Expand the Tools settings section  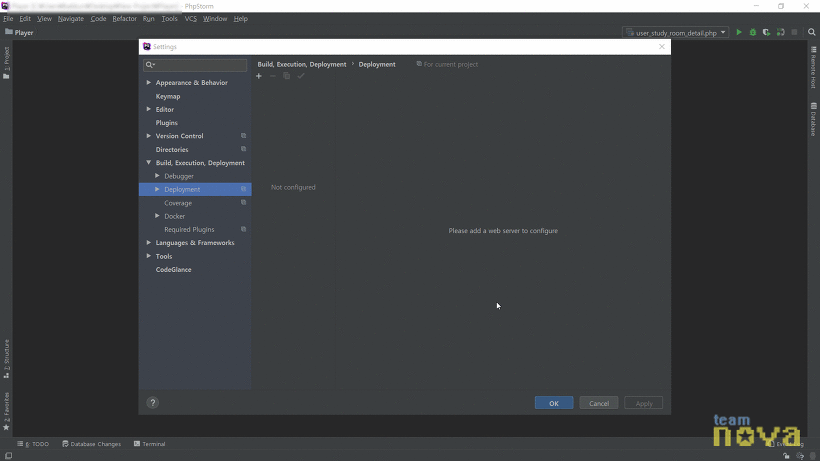(149, 256)
